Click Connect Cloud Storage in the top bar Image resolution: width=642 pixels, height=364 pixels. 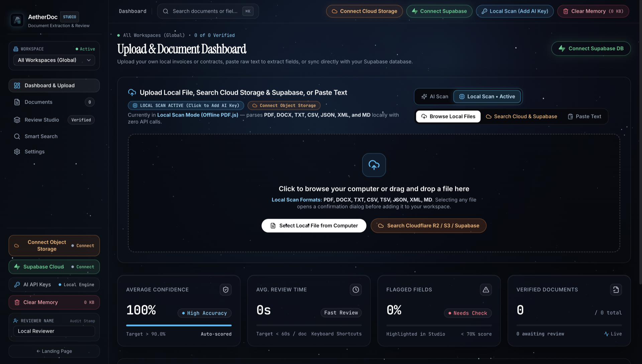click(x=364, y=11)
